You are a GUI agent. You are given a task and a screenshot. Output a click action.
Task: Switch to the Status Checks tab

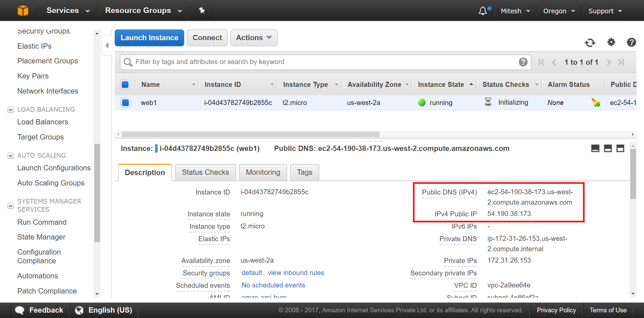point(206,172)
